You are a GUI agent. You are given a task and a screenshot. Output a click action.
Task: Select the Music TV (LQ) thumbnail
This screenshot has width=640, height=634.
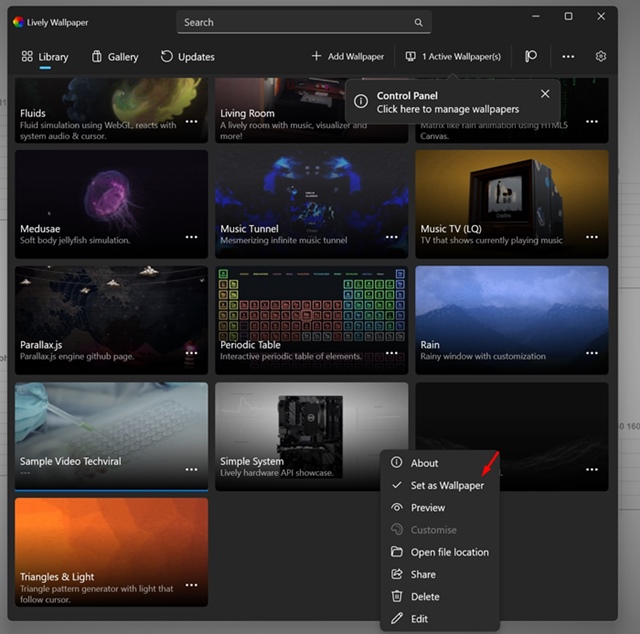(512, 204)
